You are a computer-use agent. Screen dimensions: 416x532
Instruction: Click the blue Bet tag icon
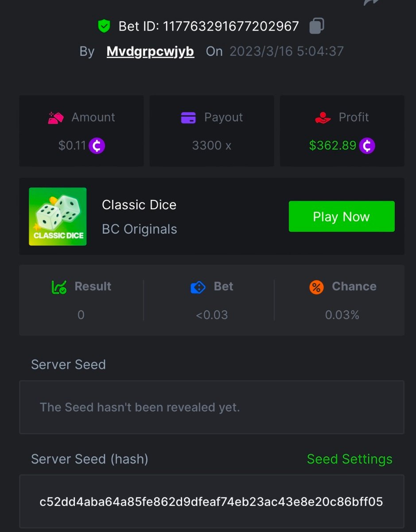pos(198,287)
